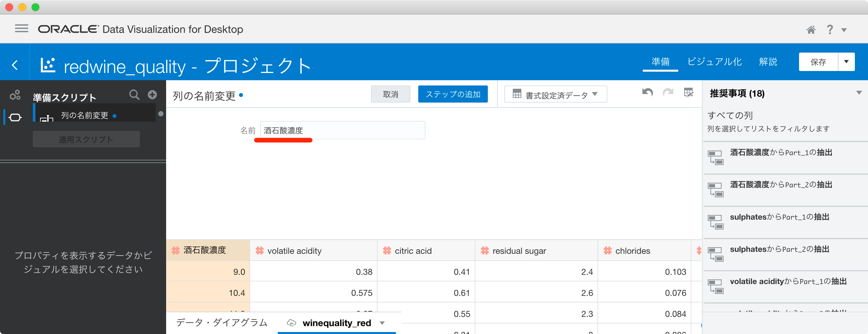Screen dimensions: 868x334
Task: Click the すべての列 heading
Action: [730, 115]
